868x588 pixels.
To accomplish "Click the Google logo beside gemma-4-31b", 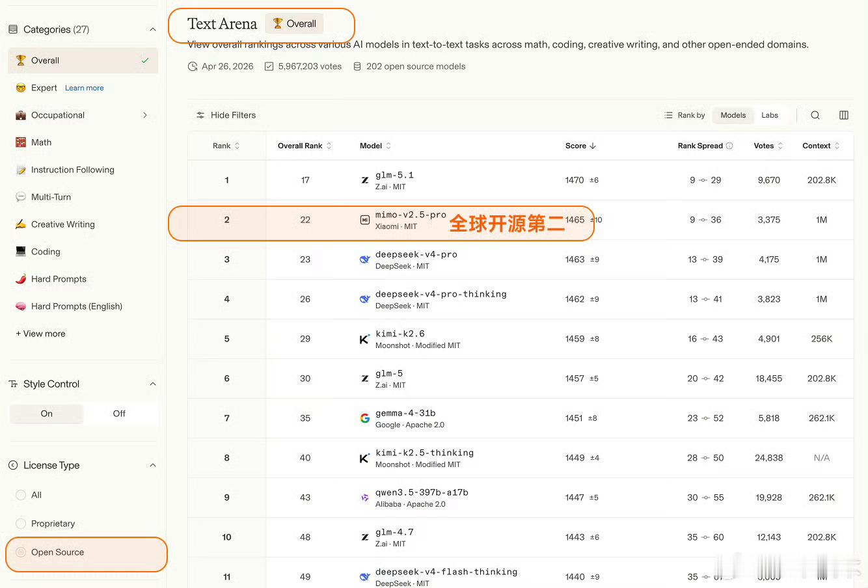I will [365, 418].
